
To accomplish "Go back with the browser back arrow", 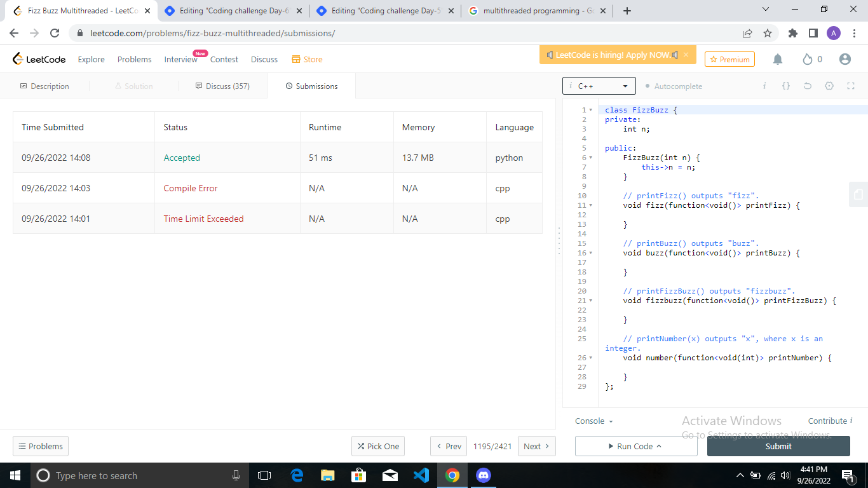I will click(14, 33).
